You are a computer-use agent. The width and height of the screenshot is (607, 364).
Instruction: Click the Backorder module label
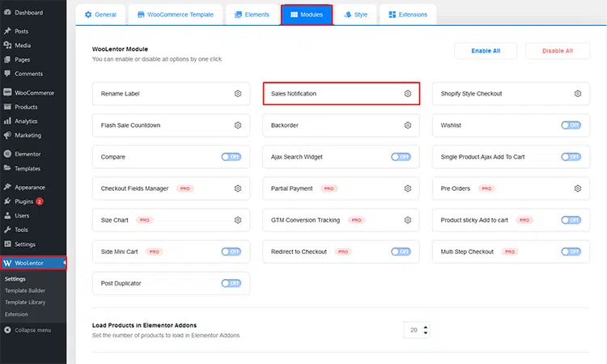[x=285, y=125]
